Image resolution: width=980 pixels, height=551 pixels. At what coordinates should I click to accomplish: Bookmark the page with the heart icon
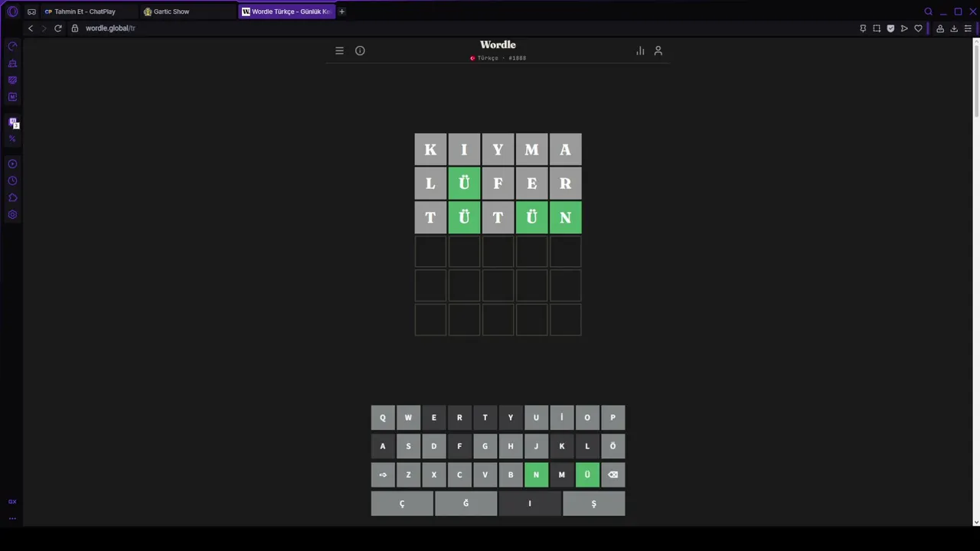pos(918,28)
